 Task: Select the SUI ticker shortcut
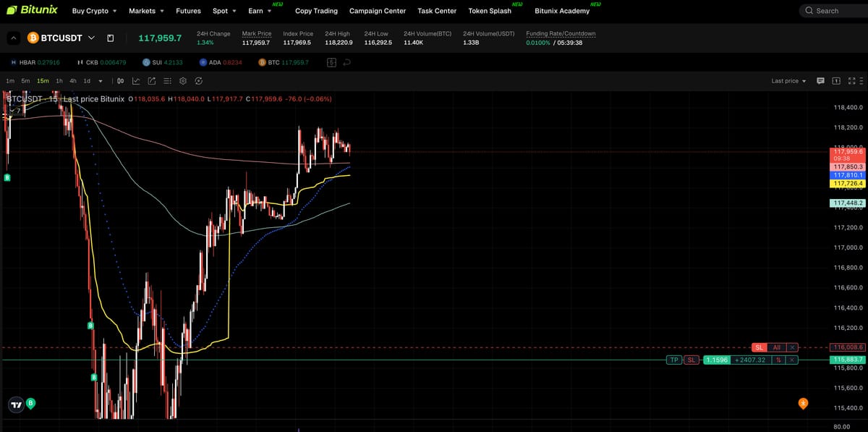click(163, 62)
